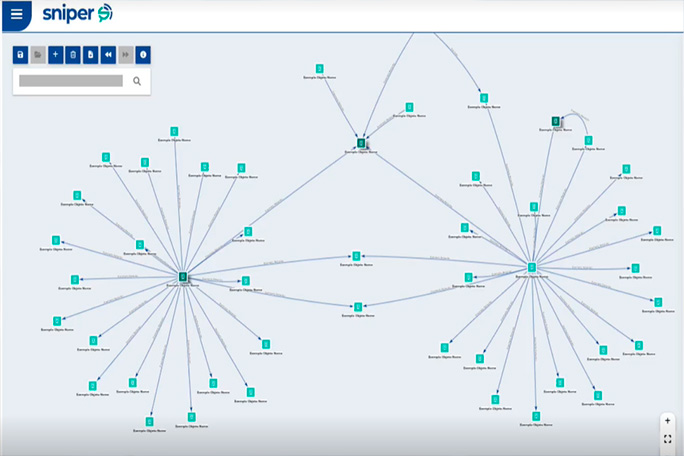684x456 pixels.
Task: Select the left cluster's central hub node
Action: click(184, 276)
